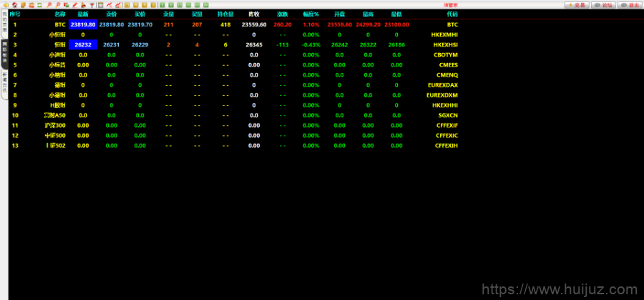Image resolution: width=644 pixels, height=300 pixels.
Task: Select code HKEXMHI
Action: pos(445,35)
